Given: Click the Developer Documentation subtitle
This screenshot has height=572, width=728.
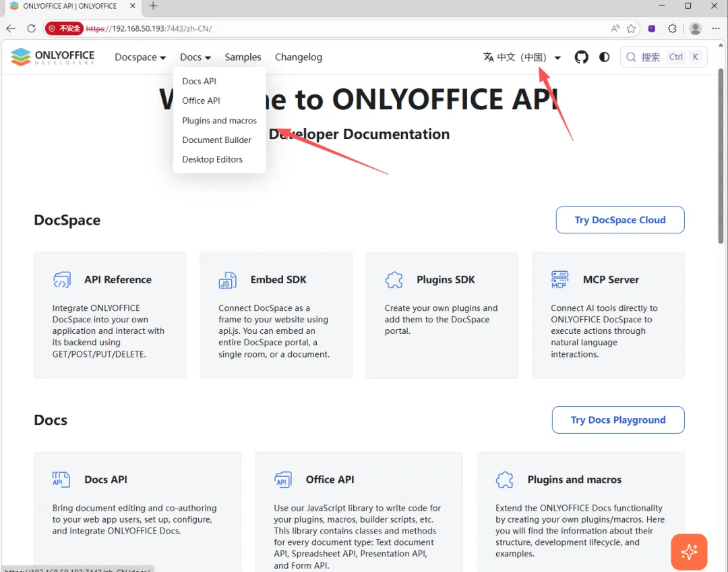Looking at the screenshot, I should 359,134.
